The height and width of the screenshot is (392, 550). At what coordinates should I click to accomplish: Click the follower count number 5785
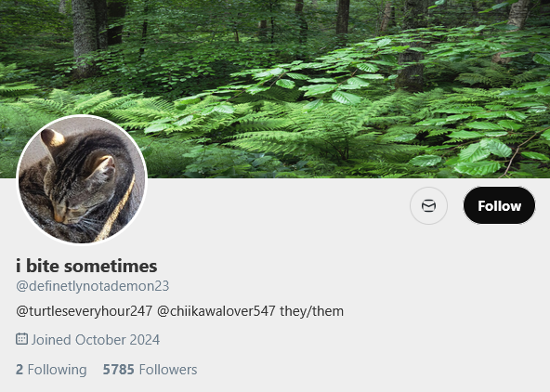[118, 370]
